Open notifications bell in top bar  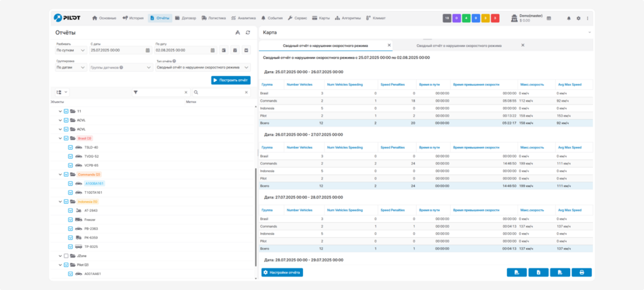(569, 18)
